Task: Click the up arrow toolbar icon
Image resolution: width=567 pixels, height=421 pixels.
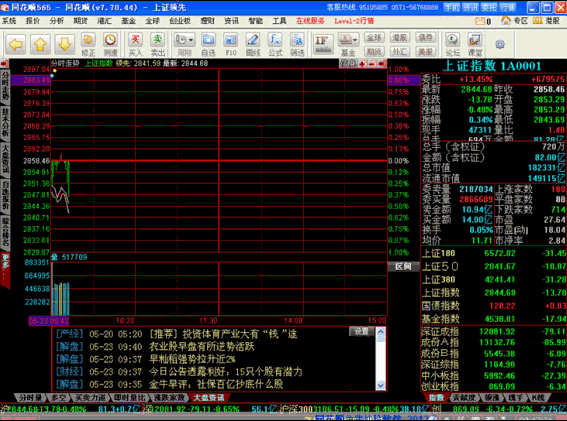Action: pos(40,44)
